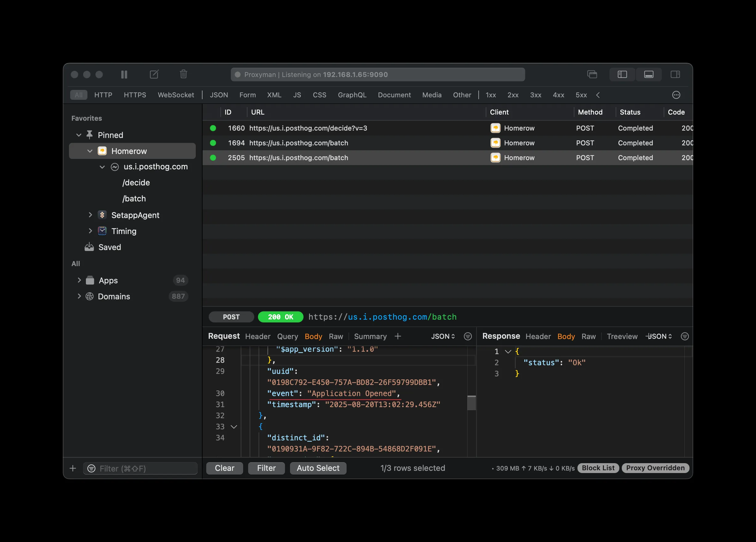Image resolution: width=756 pixels, height=542 pixels.
Task: Fold the response JSON at line 1
Action: point(508,351)
